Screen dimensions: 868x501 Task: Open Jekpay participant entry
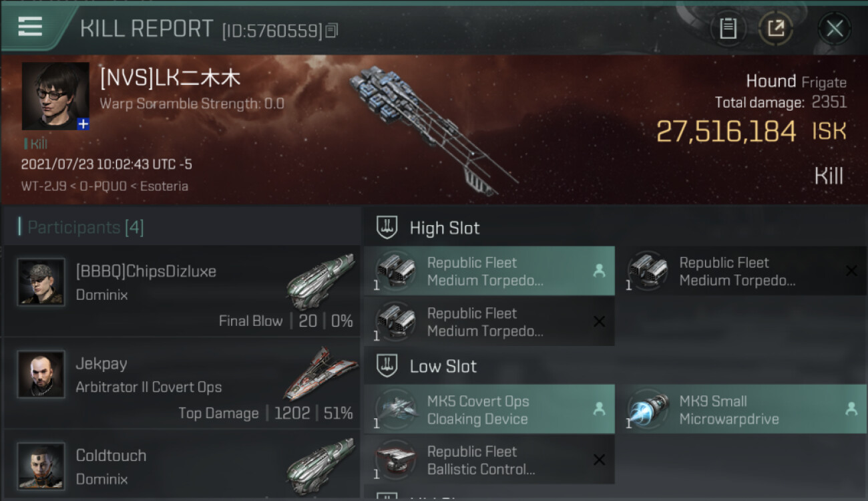182,383
